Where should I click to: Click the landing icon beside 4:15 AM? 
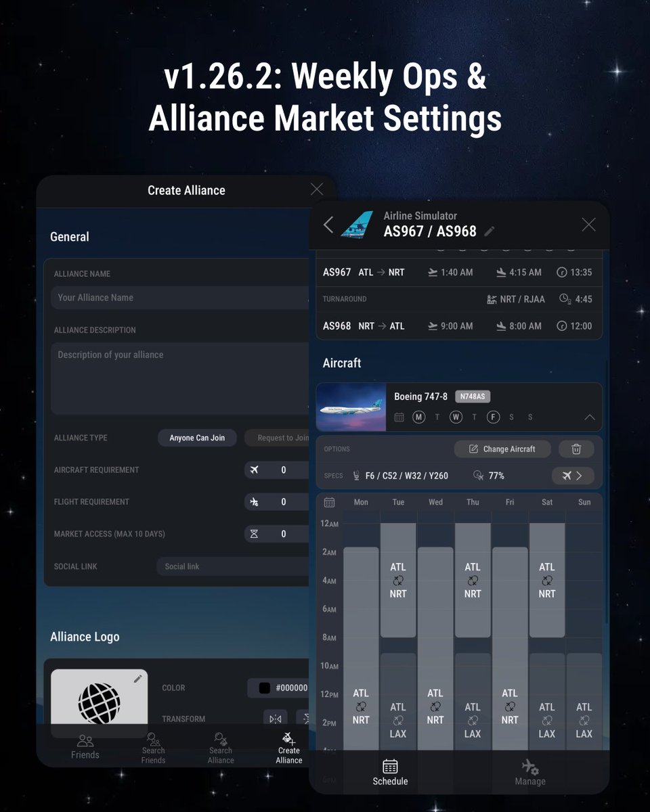501,272
